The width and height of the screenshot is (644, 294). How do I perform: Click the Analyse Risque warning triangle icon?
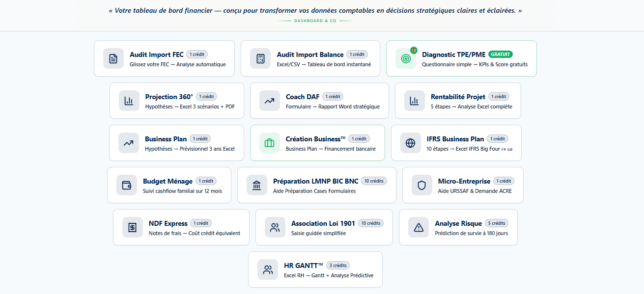click(419, 227)
